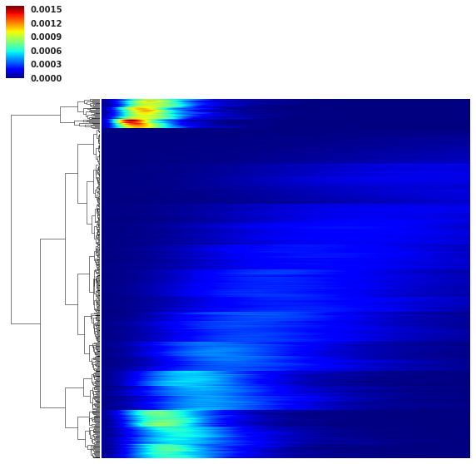Click the 0.0015 colorbar label
Viewport: 476px width, 464px height.
click(x=46, y=9)
